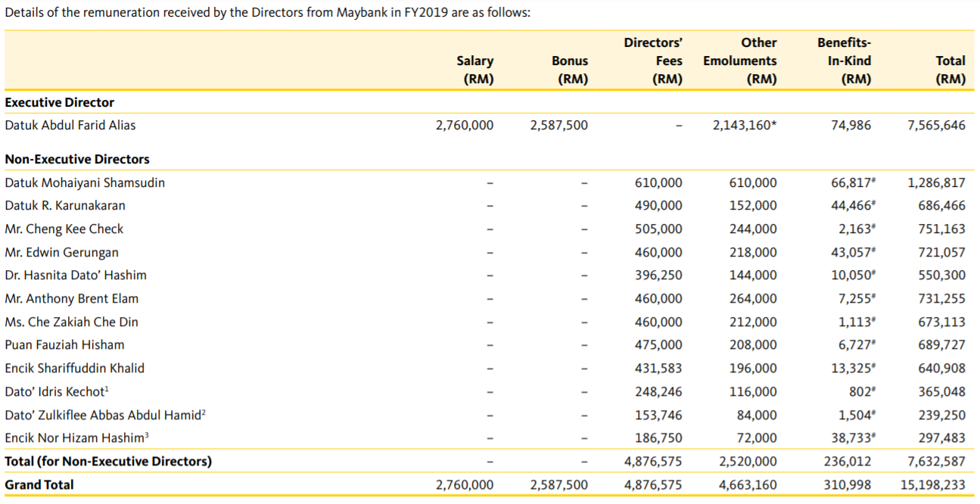Select non-executive total 7,632,587
980x504 pixels.
[x=937, y=461]
